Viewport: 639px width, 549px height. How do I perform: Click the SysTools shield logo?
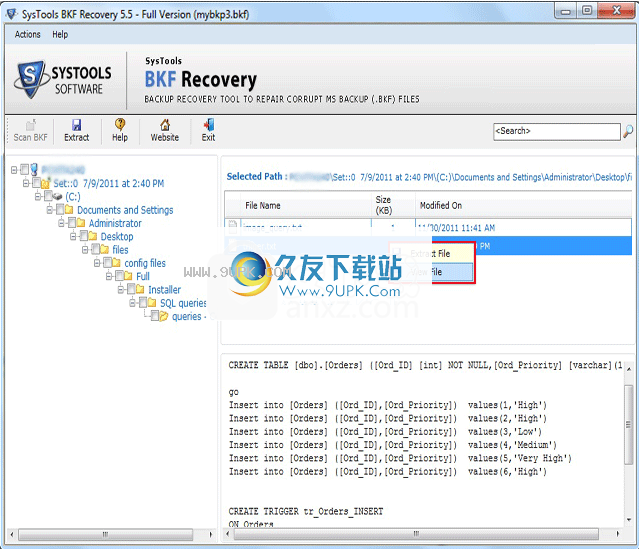coord(29,79)
